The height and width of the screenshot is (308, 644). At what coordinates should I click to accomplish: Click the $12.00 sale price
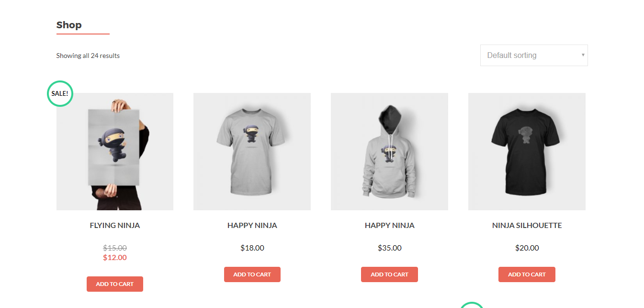coord(115,258)
